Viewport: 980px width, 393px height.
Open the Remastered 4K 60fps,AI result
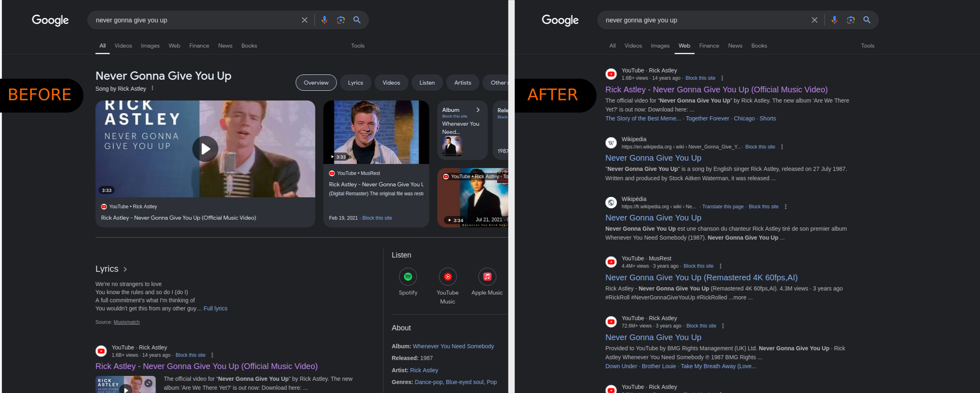point(702,278)
